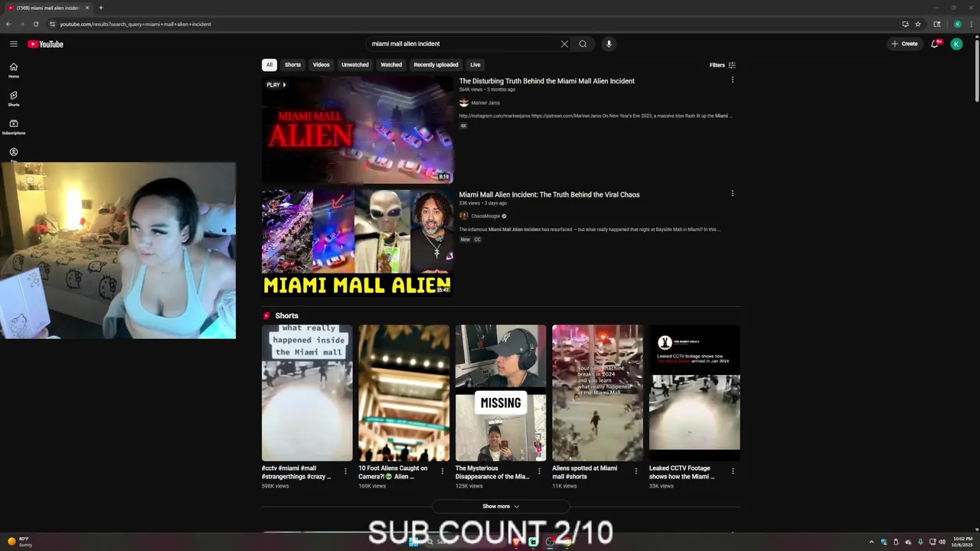The width and height of the screenshot is (980, 551).
Task: Open 'The Disturbing Truth Behind the Miami Mall' title
Action: 547,81
